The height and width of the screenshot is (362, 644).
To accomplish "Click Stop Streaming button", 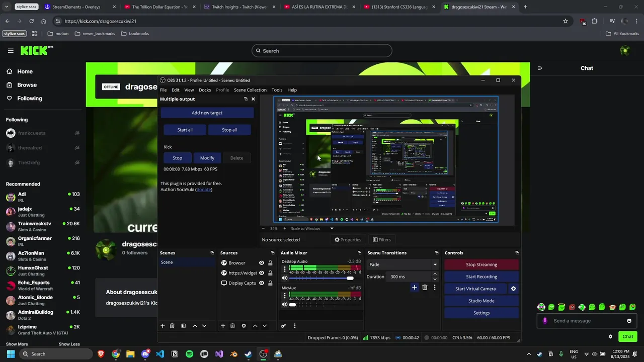I will click(x=481, y=264).
